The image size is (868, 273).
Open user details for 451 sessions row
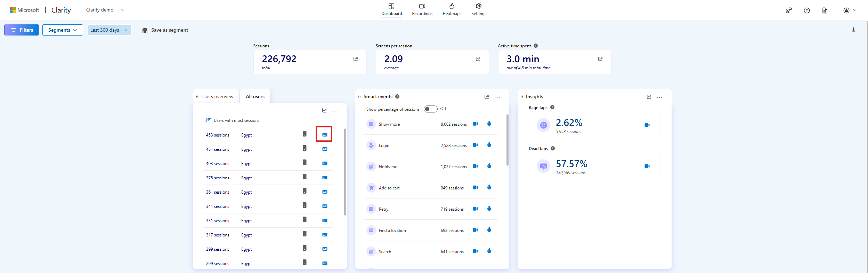(325, 149)
